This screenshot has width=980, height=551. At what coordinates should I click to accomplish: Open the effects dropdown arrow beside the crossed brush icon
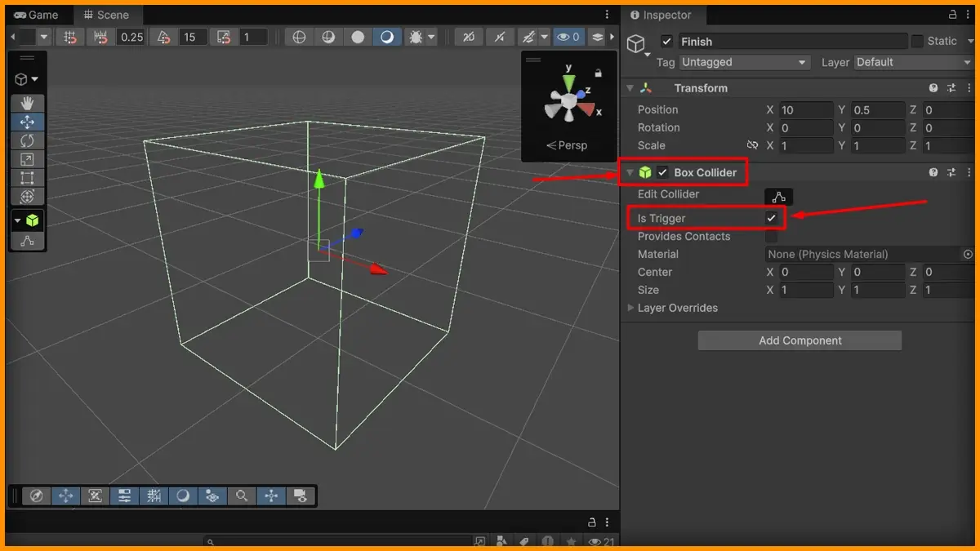tap(544, 37)
